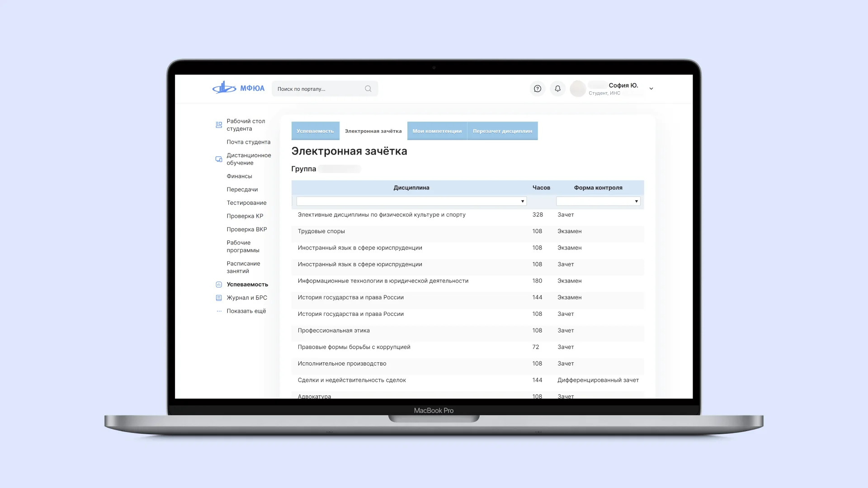Click user avatar next to София Ю.
The image size is (868, 488).
click(578, 89)
